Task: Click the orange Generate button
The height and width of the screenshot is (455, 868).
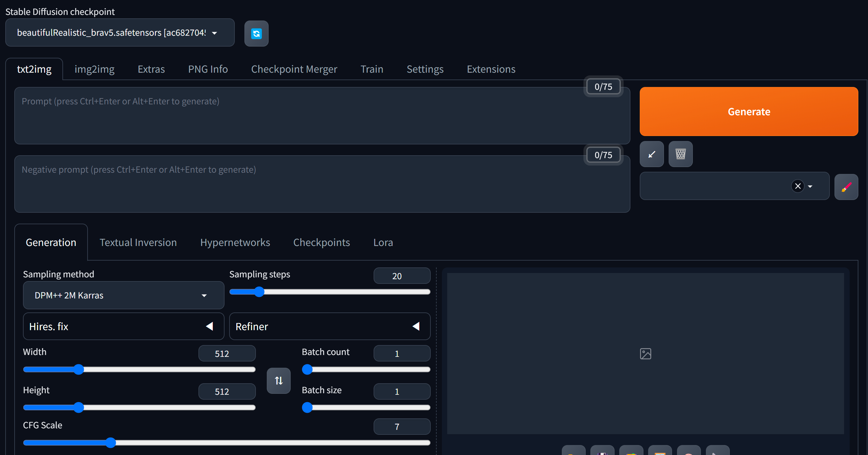Action: (x=749, y=111)
